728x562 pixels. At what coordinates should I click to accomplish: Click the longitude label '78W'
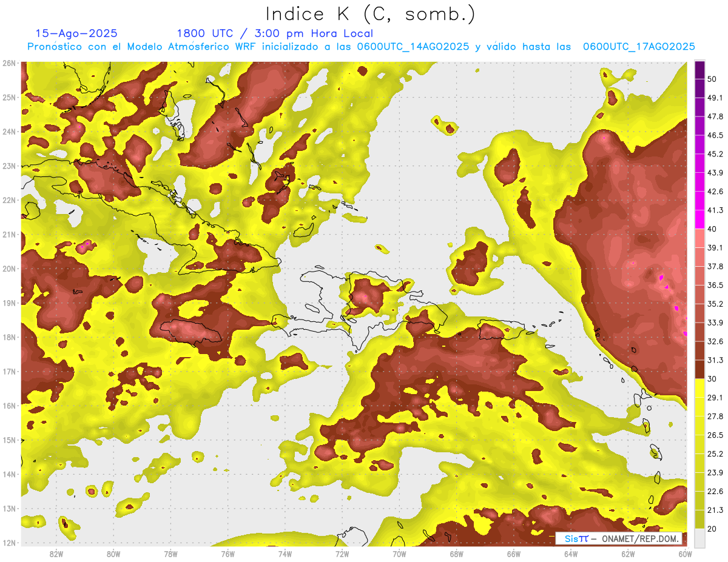click(x=170, y=554)
